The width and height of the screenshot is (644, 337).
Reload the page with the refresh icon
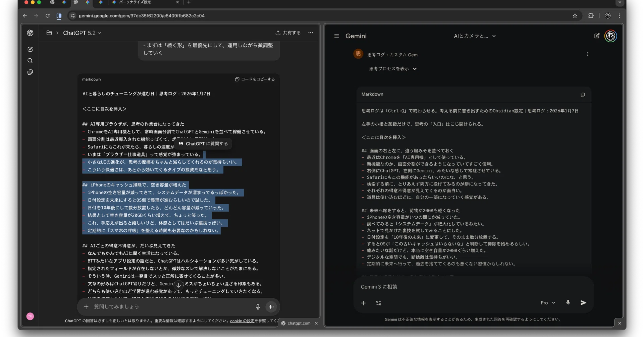[x=48, y=15]
